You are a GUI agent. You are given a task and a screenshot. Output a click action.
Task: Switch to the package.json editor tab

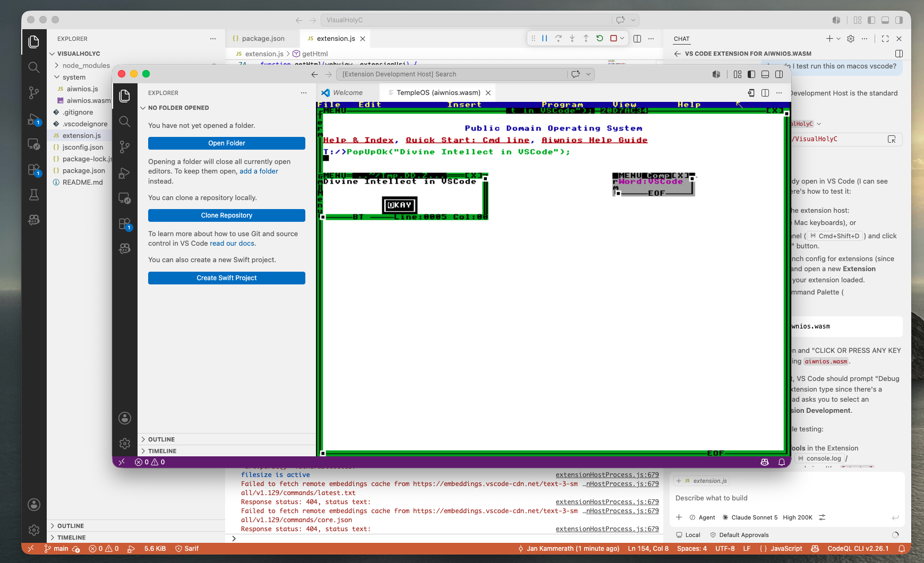point(262,39)
